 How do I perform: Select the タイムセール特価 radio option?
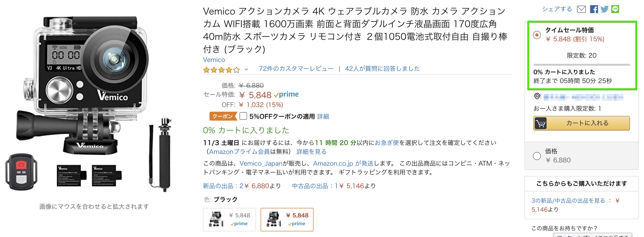pyautogui.click(x=537, y=35)
